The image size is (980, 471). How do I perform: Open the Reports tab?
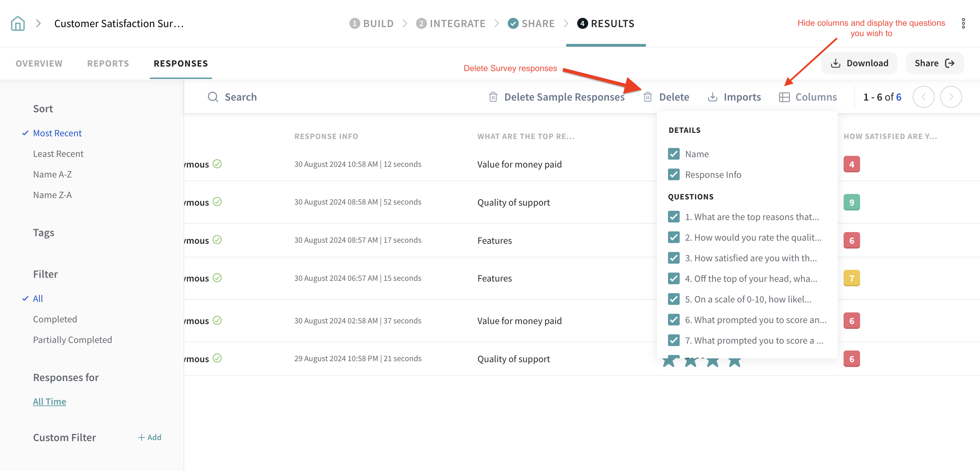click(x=108, y=64)
